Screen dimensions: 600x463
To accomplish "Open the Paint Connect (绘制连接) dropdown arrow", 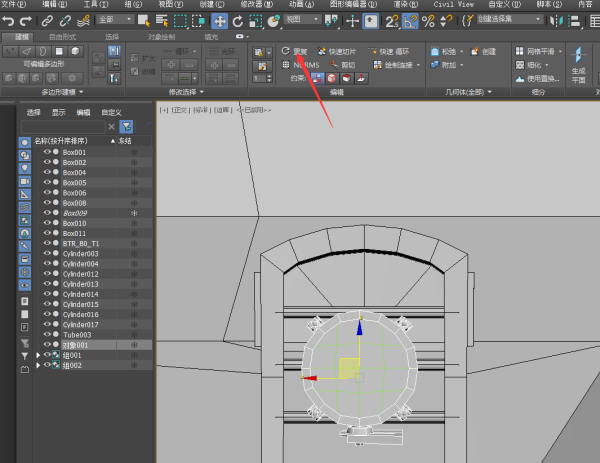I will [418, 65].
